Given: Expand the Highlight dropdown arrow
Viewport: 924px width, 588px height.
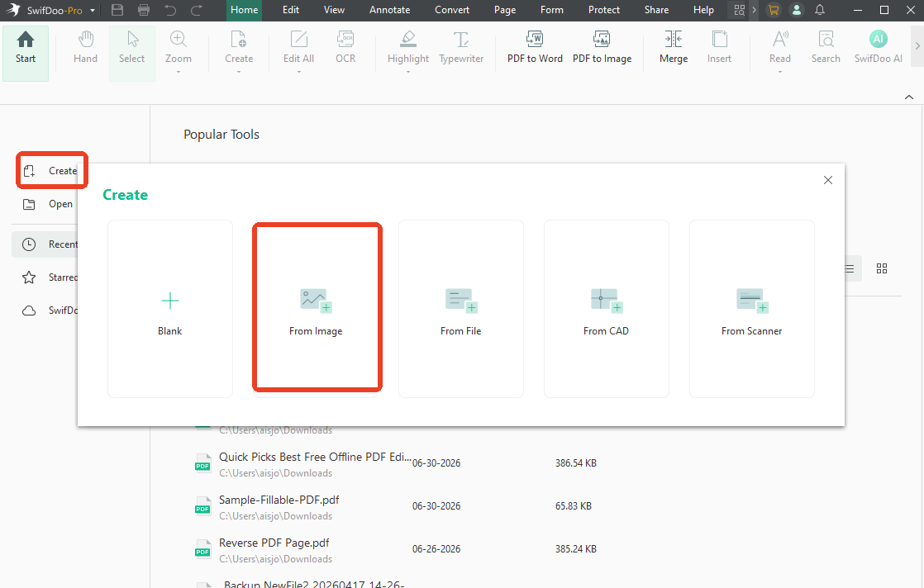Looking at the screenshot, I should pyautogui.click(x=407, y=72).
